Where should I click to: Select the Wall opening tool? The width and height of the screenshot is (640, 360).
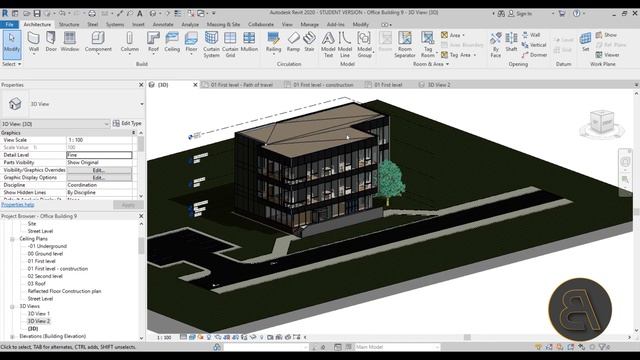531,35
